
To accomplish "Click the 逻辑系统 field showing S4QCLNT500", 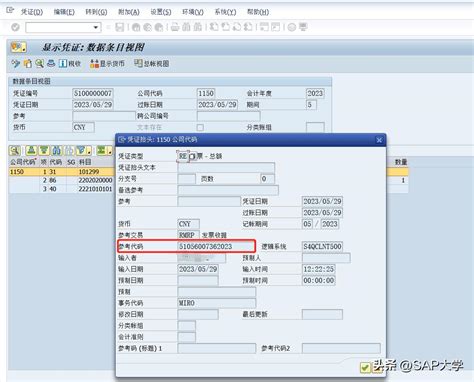I will 322,246.
